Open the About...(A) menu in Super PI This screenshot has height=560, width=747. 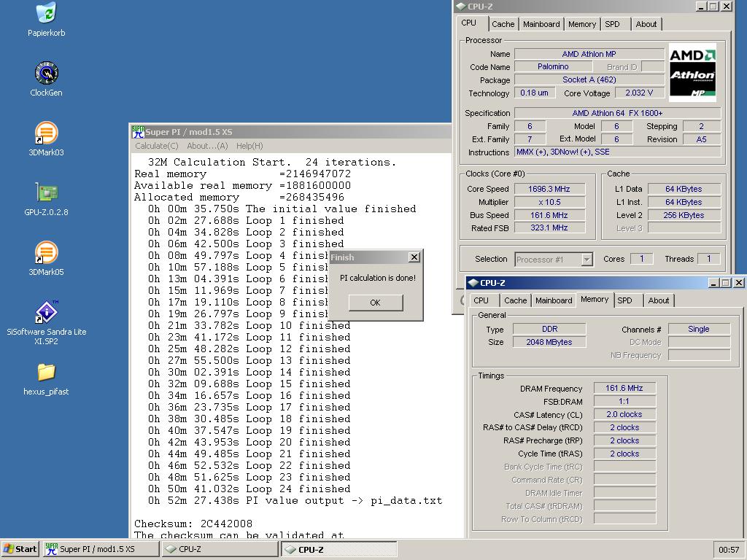[207, 146]
